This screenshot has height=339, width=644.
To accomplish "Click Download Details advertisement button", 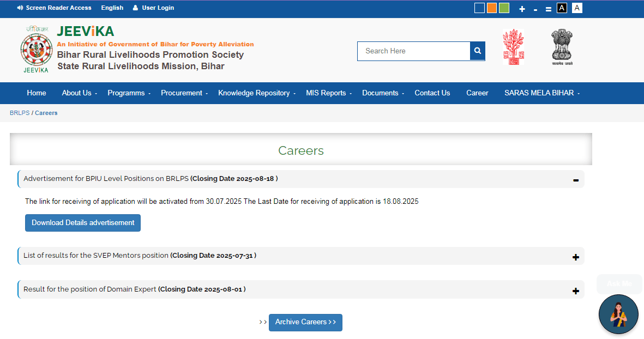I will click(x=83, y=223).
